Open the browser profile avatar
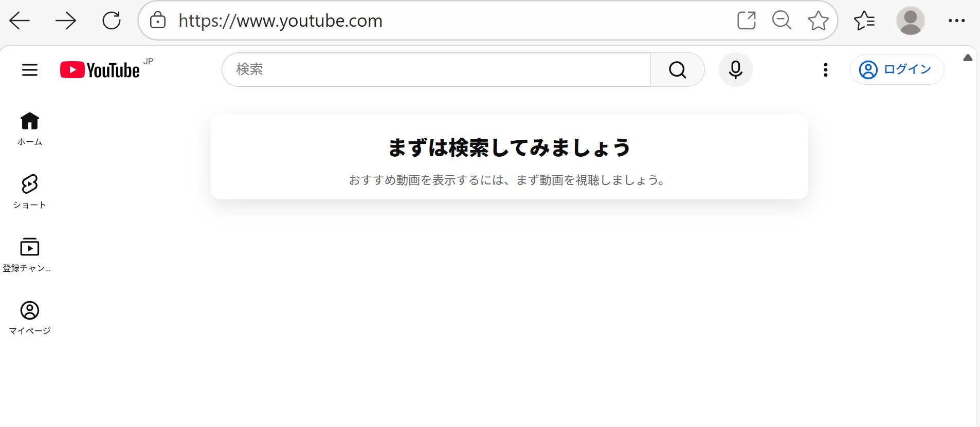 tap(911, 21)
